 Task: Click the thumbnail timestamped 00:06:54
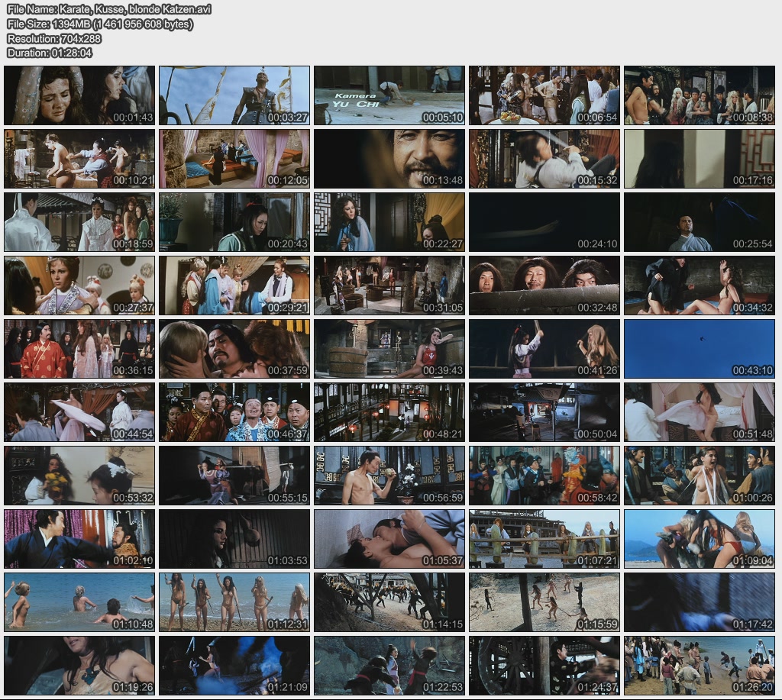tap(544, 95)
